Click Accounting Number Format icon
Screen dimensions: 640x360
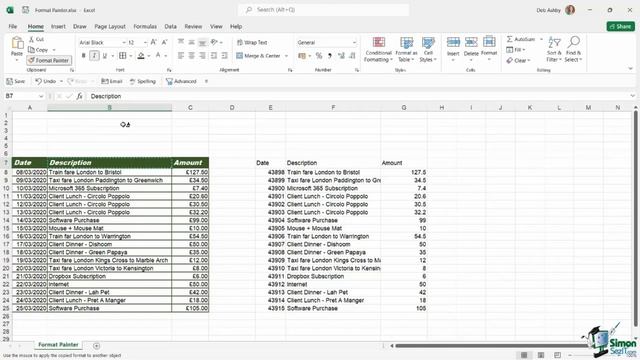(x=302, y=56)
